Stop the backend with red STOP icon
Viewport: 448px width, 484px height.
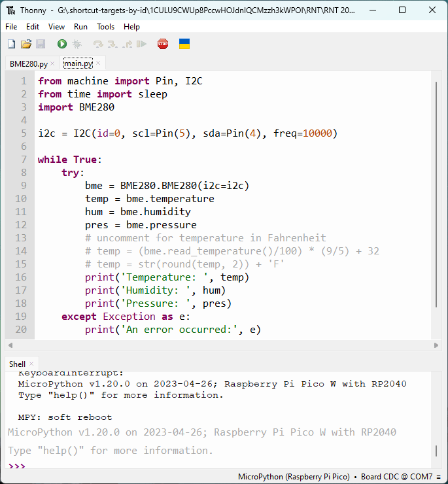click(163, 44)
